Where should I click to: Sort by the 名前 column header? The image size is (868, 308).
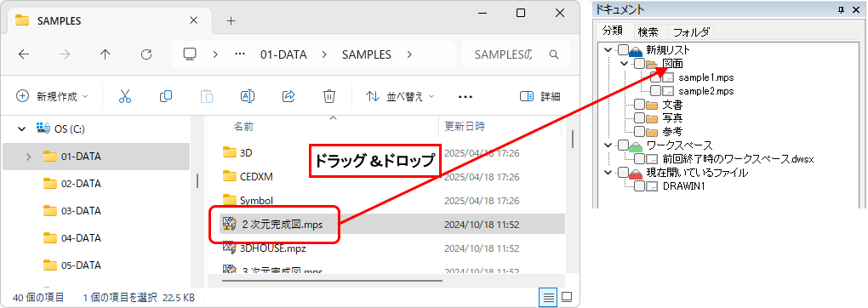(243, 127)
